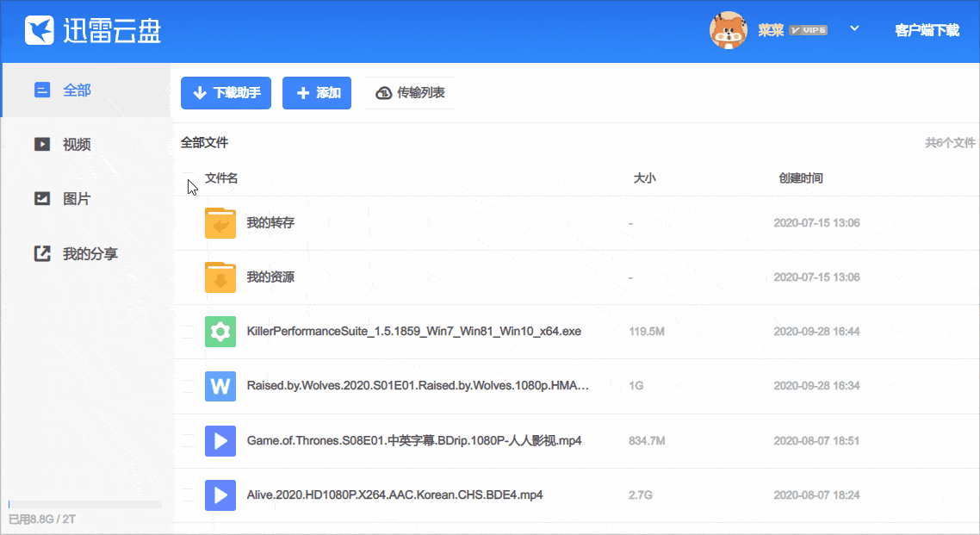The image size is (980, 535).
Task: Click the green gear icon of KillerPerformanceSuite exe
Action: click(220, 332)
